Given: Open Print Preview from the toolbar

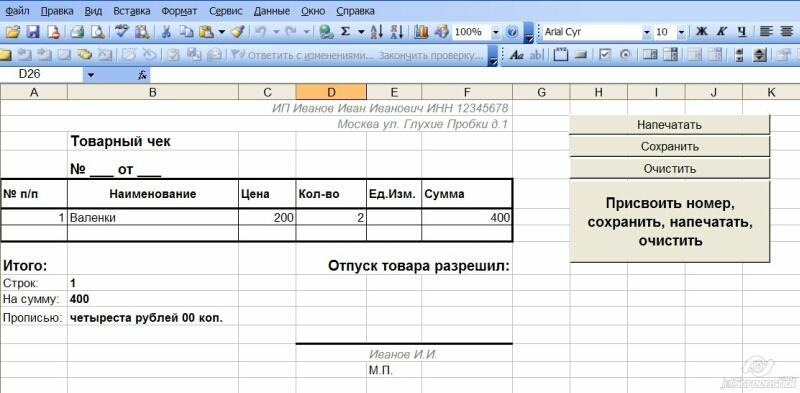Looking at the screenshot, I should 97,32.
